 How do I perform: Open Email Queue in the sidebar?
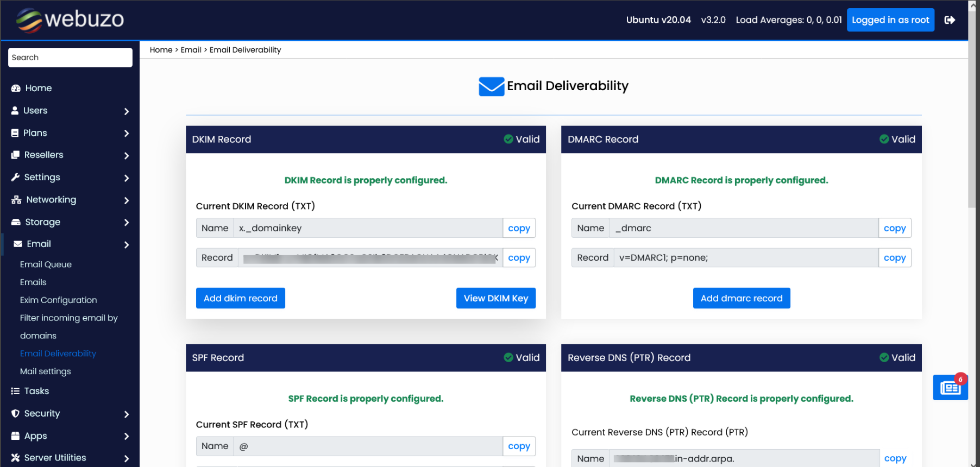click(x=46, y=264)
